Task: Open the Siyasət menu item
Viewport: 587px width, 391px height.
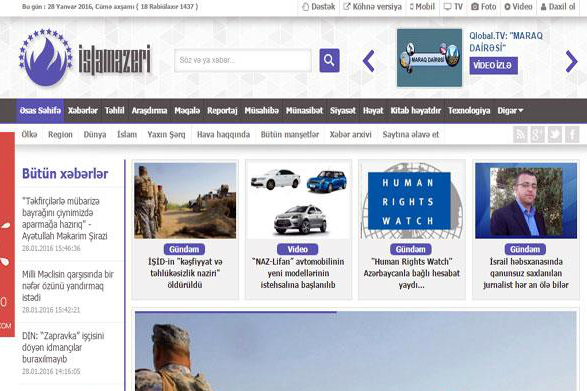Action: pos(343,110)
